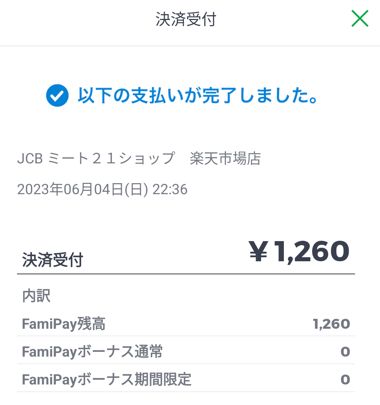Click the payment completed message text
Screen dimensions: 380x405
[198, 95]
